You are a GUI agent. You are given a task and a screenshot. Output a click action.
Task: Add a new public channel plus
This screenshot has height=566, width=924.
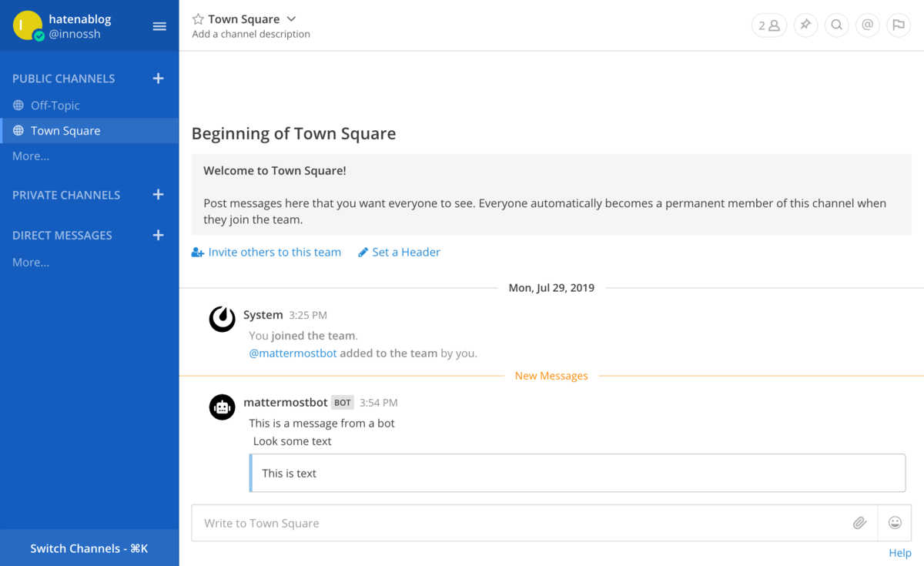pos(158,79)
